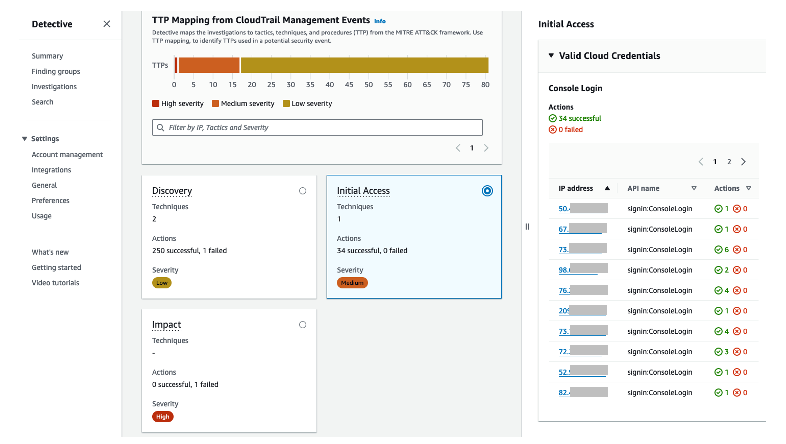Viewport: 786px width, 444px height.
Task: Click the High severity badge on Impact
Action: (162, 416)
